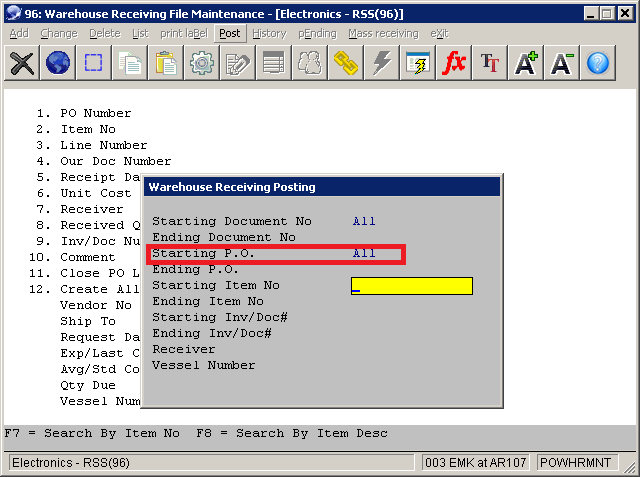Click the Paste clipboard toolbar icon

(x=165, y=63)
